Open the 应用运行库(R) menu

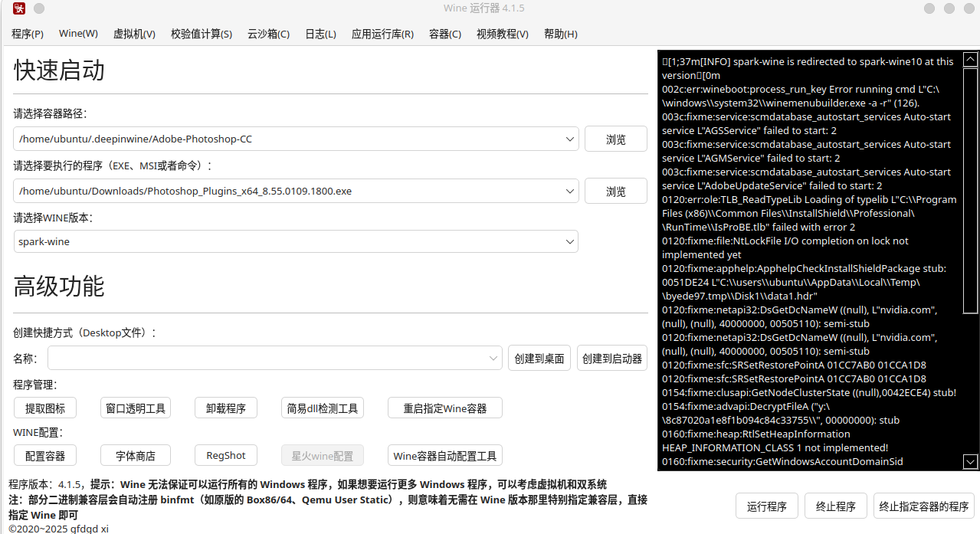click(x=382, y=34)
